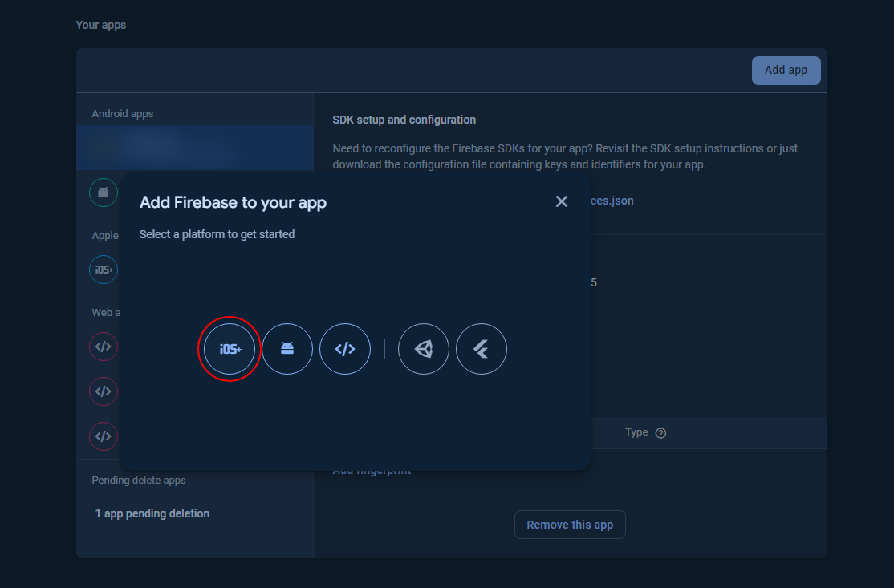Pick the Web platform code icon in the dialog
The height and width of the screenshot is (588, 894).
point(345,349)
